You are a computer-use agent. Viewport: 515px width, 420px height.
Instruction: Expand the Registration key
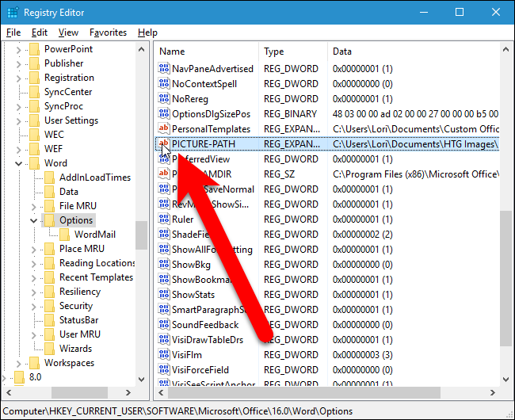point(18,78)
